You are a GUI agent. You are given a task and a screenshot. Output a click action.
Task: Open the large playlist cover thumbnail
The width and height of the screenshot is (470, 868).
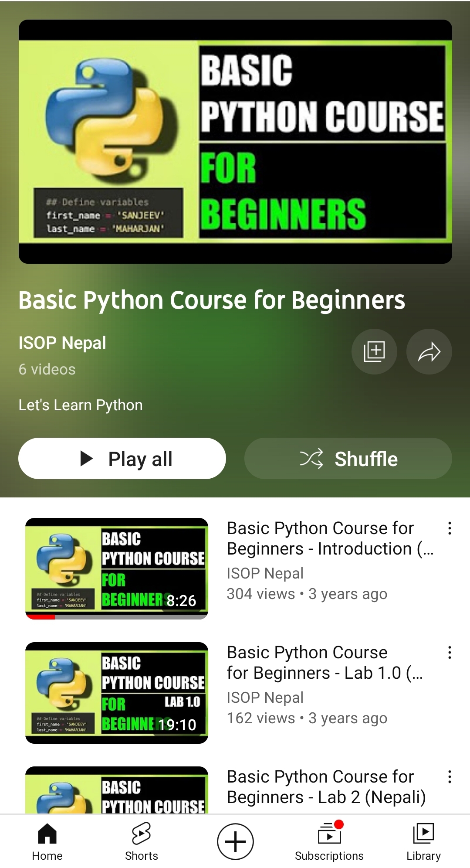point(235,142)
